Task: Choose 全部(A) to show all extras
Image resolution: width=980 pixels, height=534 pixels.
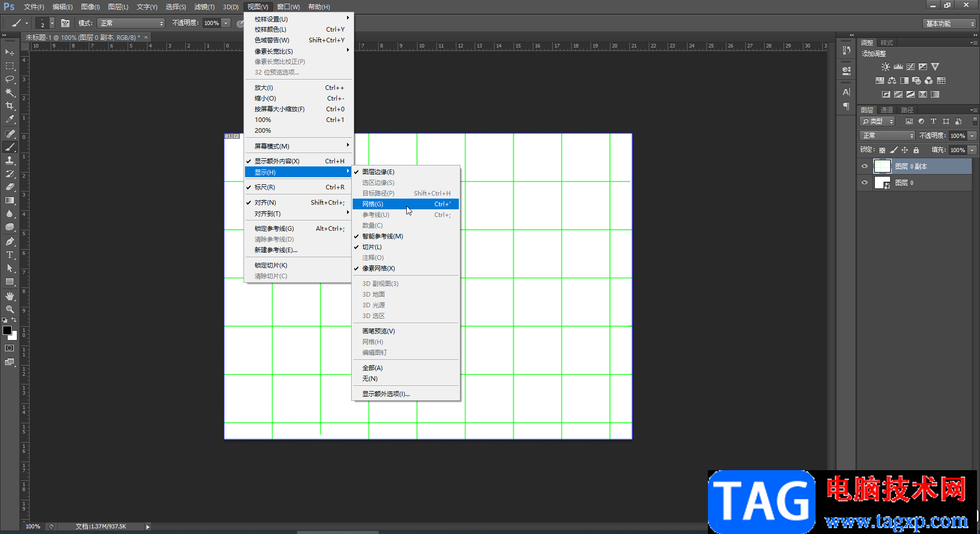Action: point(372,368)
